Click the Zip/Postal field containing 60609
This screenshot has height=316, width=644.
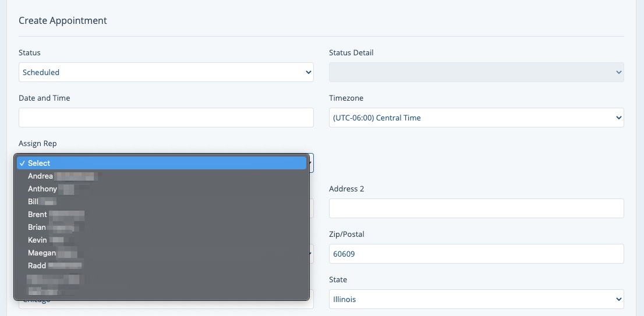[x=476, y=254]
